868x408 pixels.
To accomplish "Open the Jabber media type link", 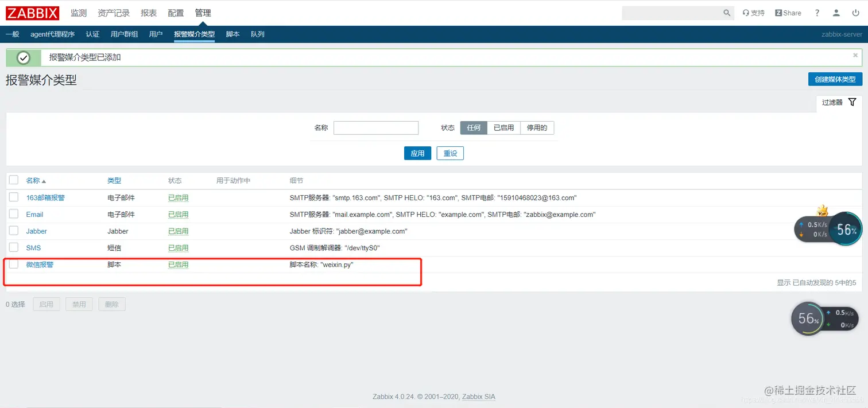I will click(37, 231).
